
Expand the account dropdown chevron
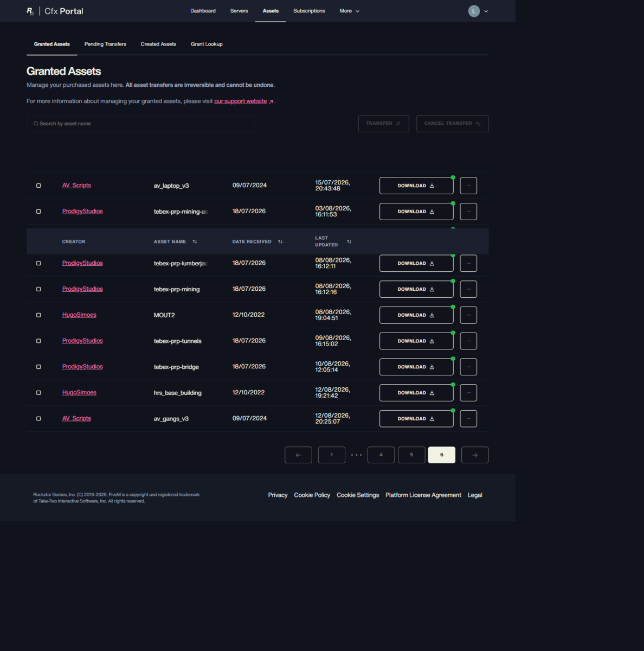[x=486, y=11]
